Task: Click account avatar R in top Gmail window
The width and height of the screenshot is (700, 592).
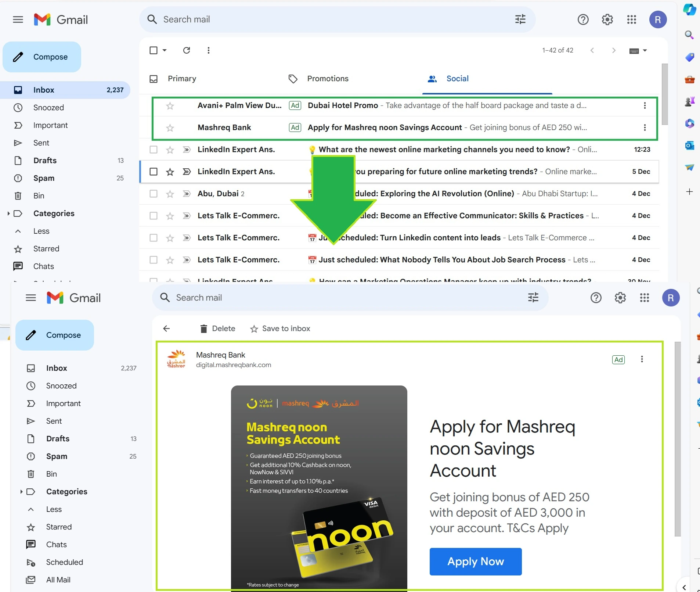Action: pos(658,19)
